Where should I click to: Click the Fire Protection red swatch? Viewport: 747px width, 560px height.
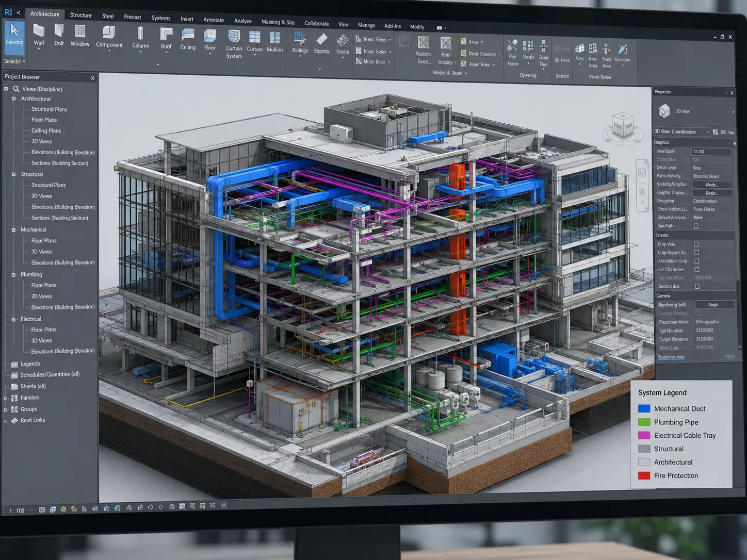pyautogui.click(x=644, y=475)
